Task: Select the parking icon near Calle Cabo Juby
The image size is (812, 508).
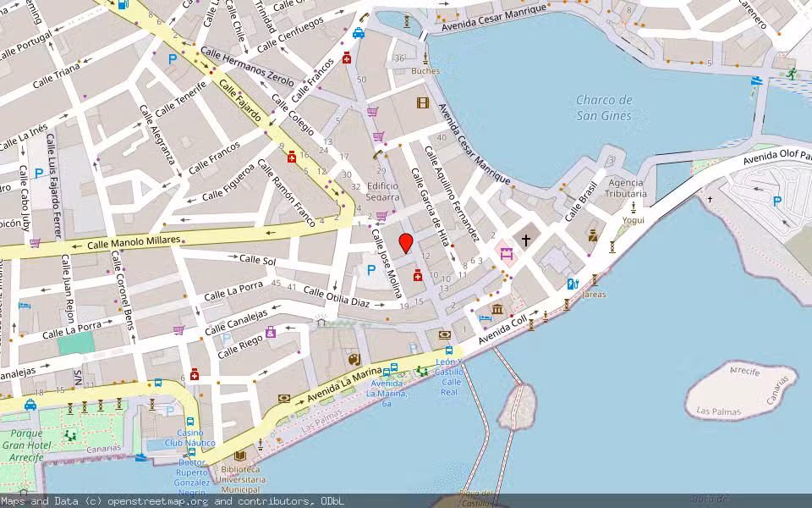Action: tap(39, 173)
